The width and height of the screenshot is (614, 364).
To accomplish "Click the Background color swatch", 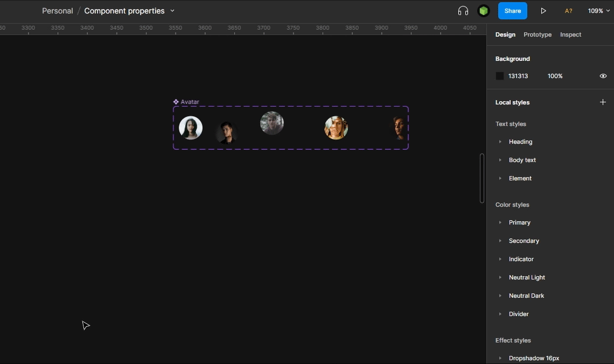I will tap(500, 76).
